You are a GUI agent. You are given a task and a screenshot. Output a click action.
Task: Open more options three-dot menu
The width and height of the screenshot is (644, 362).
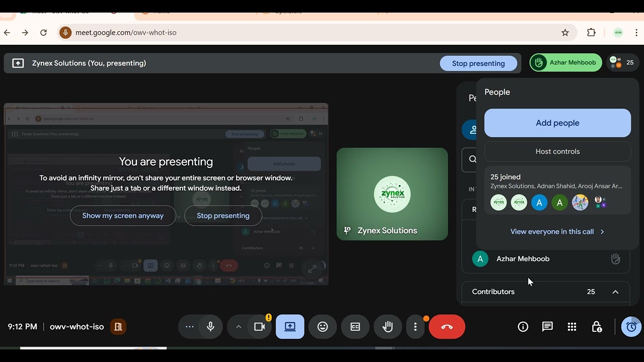(x=415, y=327)
